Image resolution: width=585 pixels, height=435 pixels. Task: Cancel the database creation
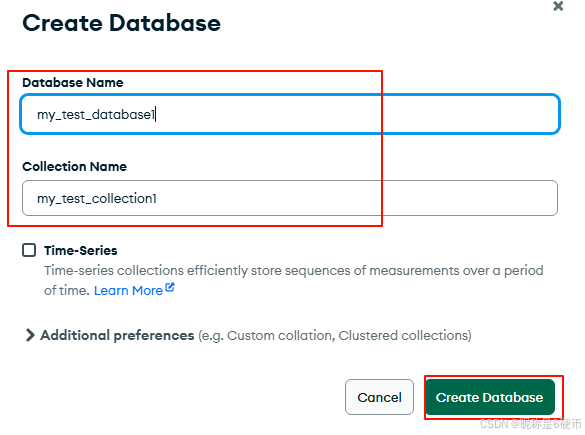click(379, 397)
